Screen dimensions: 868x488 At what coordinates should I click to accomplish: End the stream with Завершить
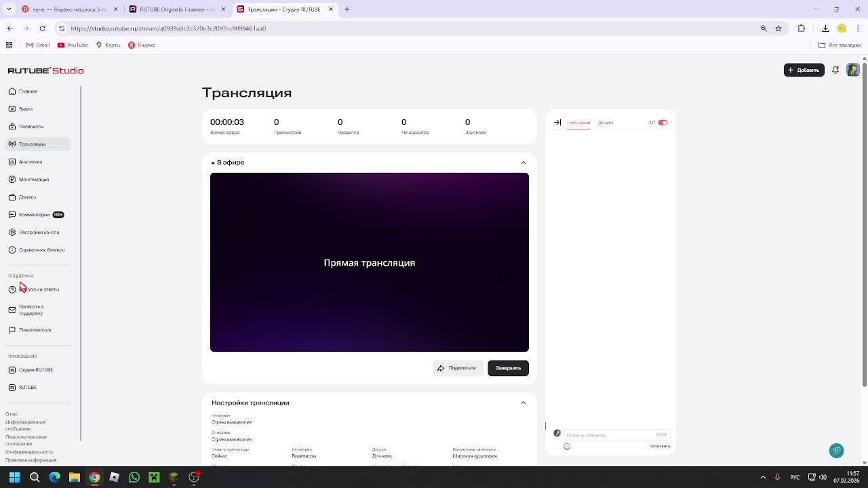click(x=508, y=368)
